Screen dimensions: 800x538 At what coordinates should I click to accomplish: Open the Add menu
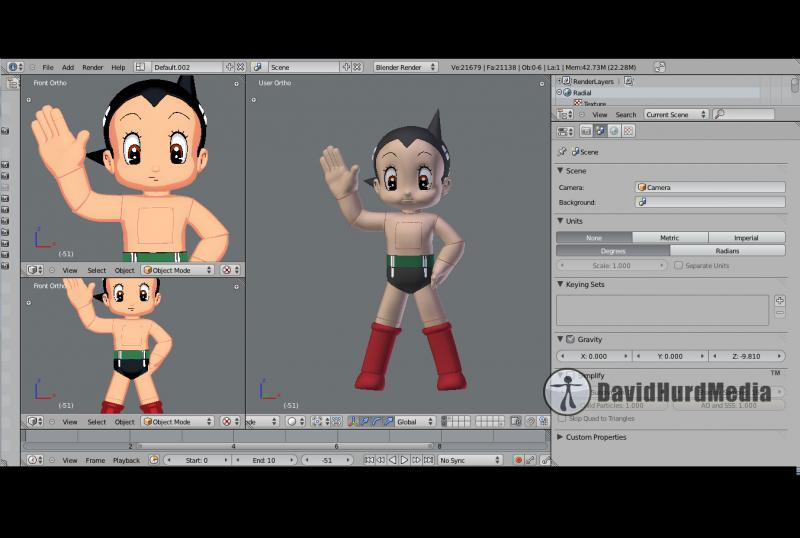pyautogui.click(x=68, y=67)
